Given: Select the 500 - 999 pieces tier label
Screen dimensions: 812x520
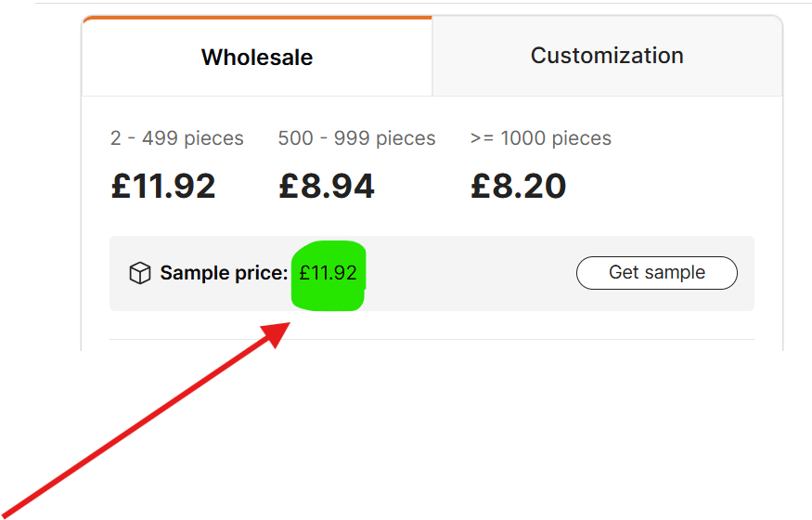Looking at the screenshot, I should [x=356, y=138].
